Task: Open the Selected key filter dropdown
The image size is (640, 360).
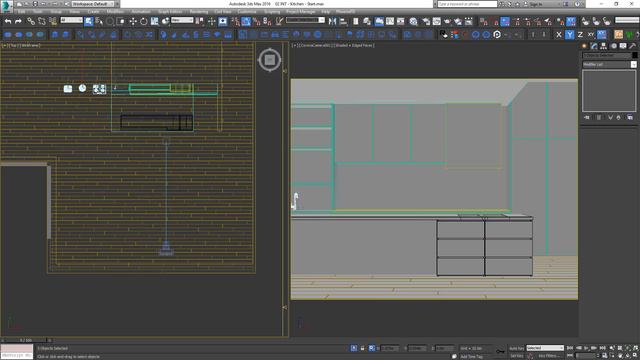Action: [x=545, y=348]
